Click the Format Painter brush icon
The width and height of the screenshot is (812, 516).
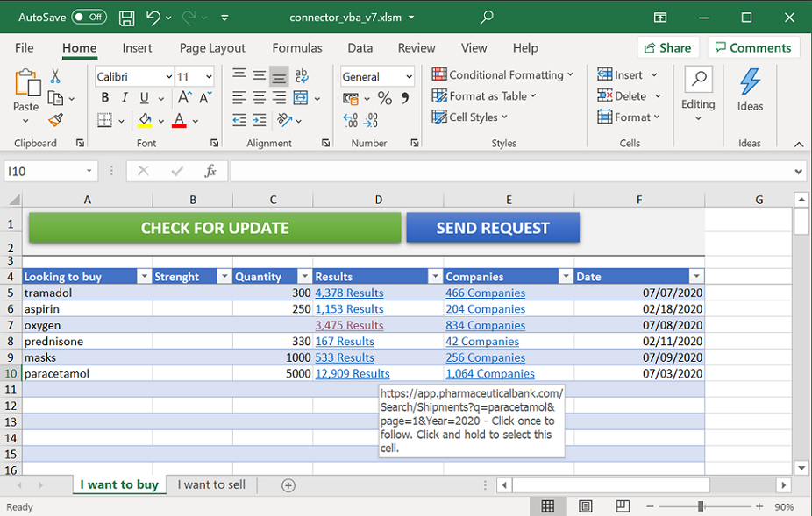55,120
